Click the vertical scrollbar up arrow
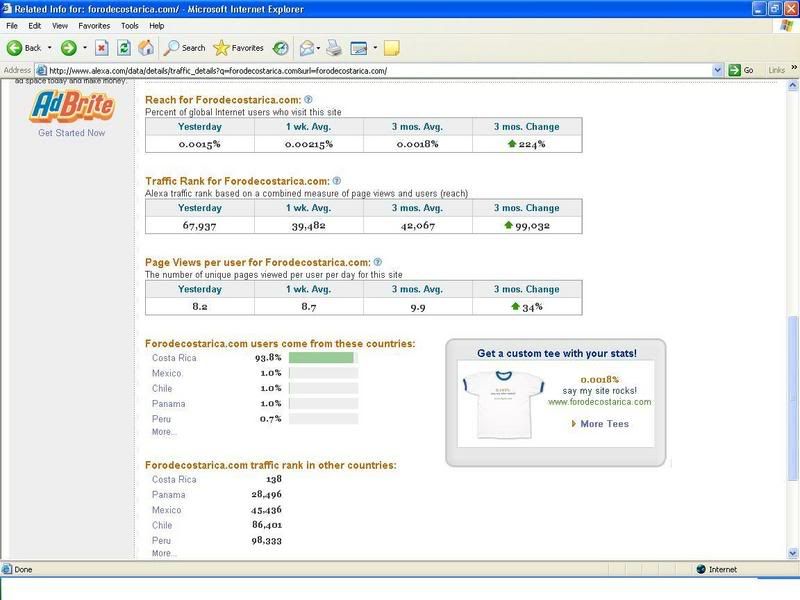This screenshot has height=600, width=800. pos(793,86)
